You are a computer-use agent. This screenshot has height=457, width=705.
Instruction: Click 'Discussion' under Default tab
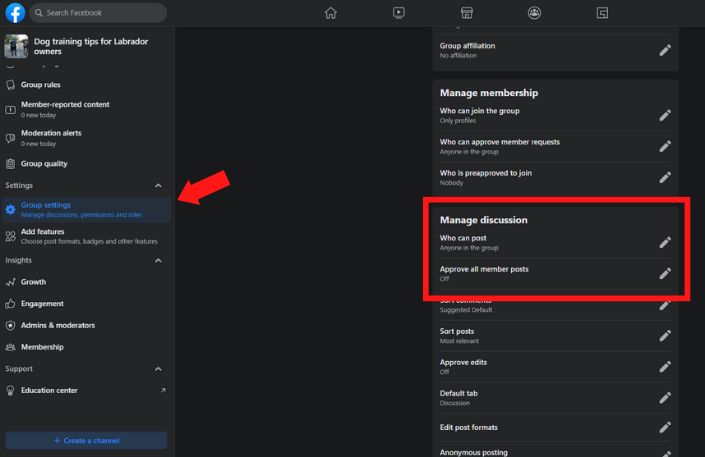click(455, 403)
